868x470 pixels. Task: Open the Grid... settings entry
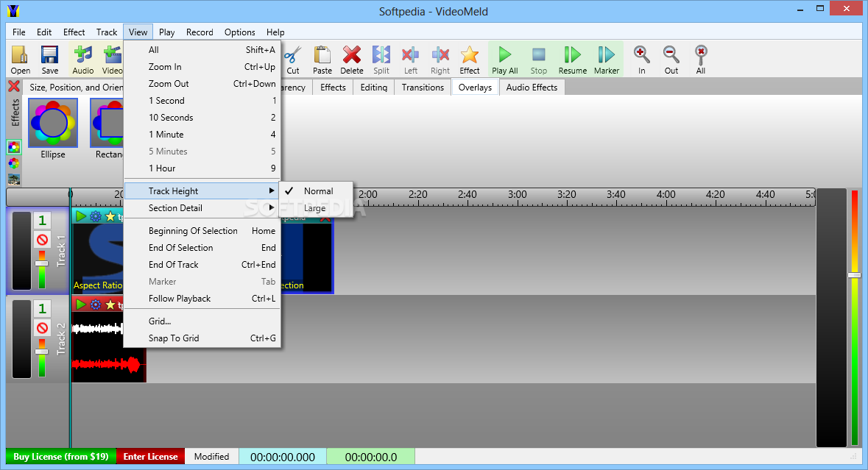pos(202,321)
